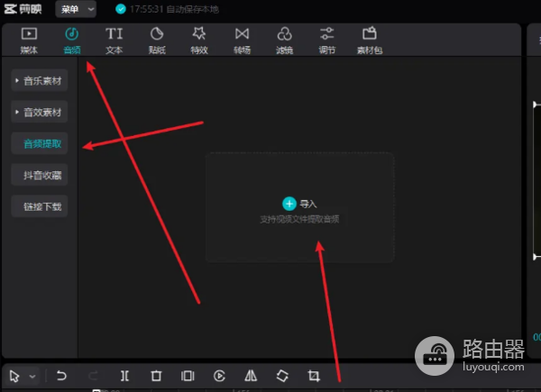
Task: Open the 素材包 (Material pack) icon
Action: coord(370,40)
